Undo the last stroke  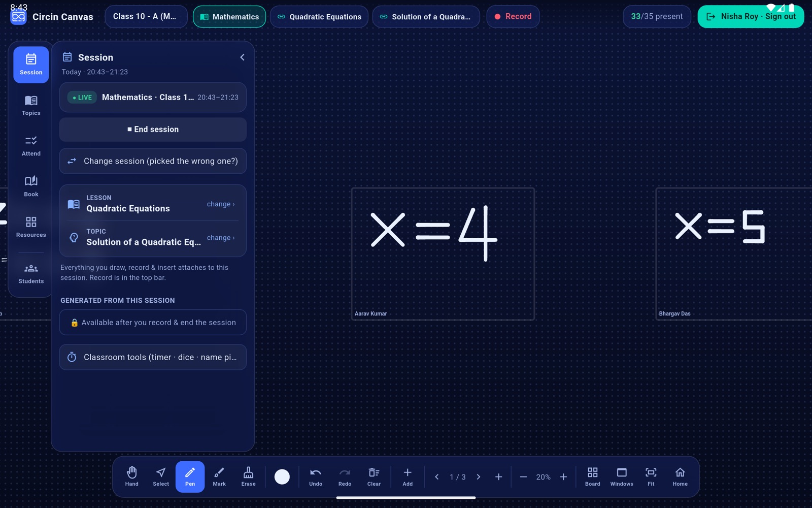point(316,477)
